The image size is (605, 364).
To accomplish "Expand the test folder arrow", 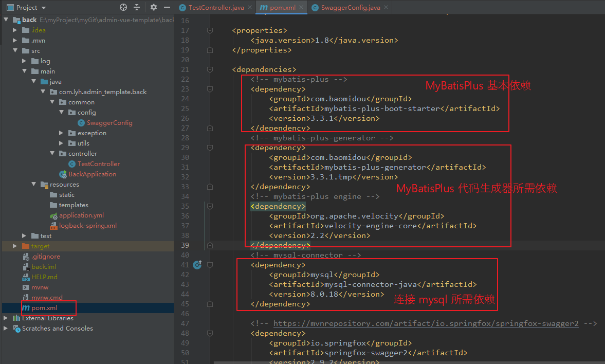I will click(x=24, y=235).
